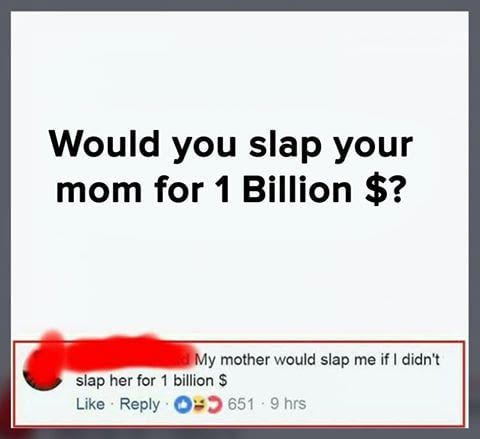
Task: Click the '$?' at the end of the headline
Action: 384,189
